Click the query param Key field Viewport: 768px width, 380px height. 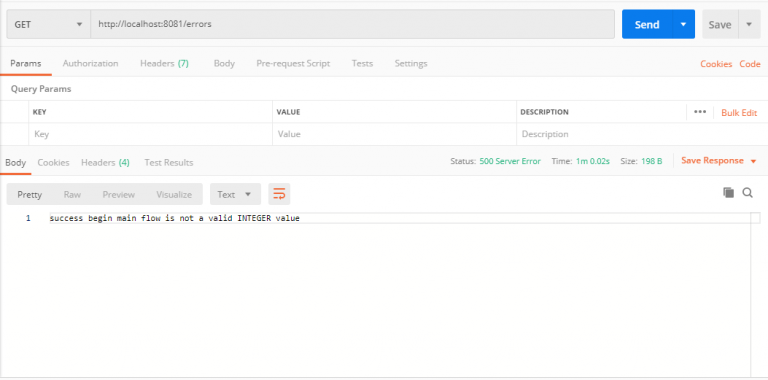150,134
